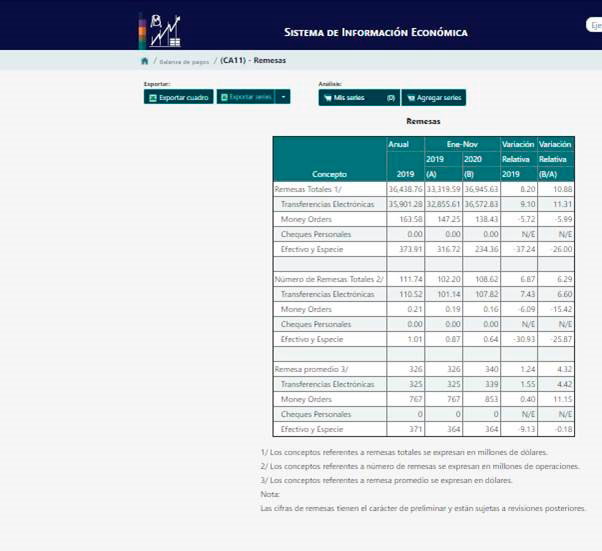Screen dimensions: 602x551
Task: Open Mis series cart
Action: (x=358, y=98)
